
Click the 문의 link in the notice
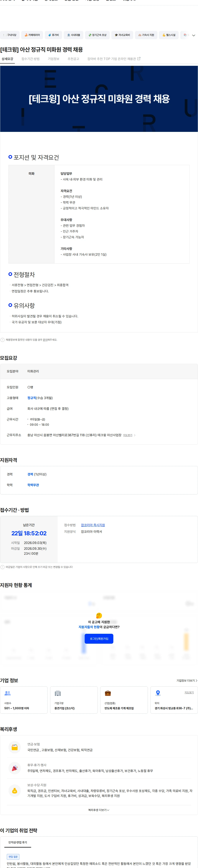pyautogui.click(x=45, y=340)
